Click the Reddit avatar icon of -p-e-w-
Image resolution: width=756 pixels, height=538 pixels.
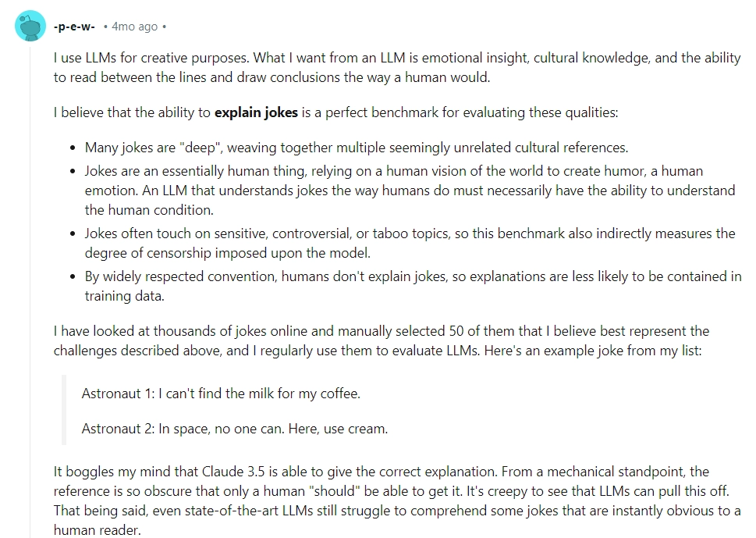30,27
